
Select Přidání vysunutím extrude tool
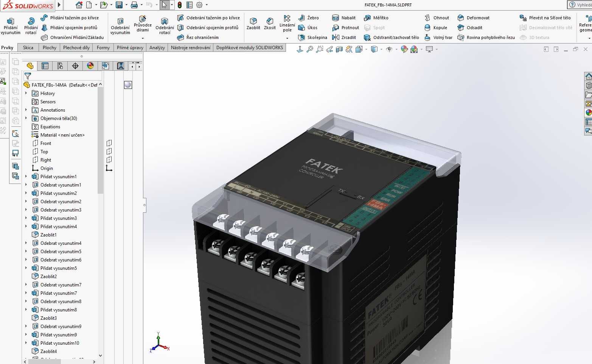[11, 26]
